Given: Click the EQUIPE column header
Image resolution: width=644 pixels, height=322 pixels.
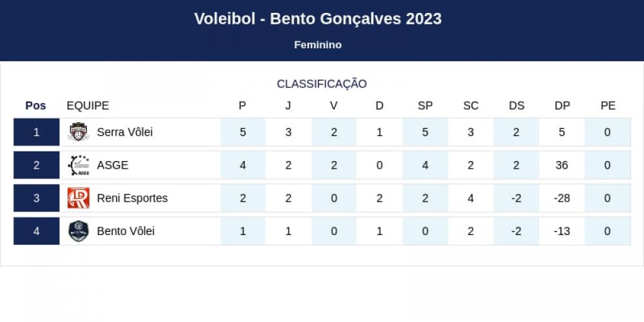Looking at the screenshot, I should 88,106.
